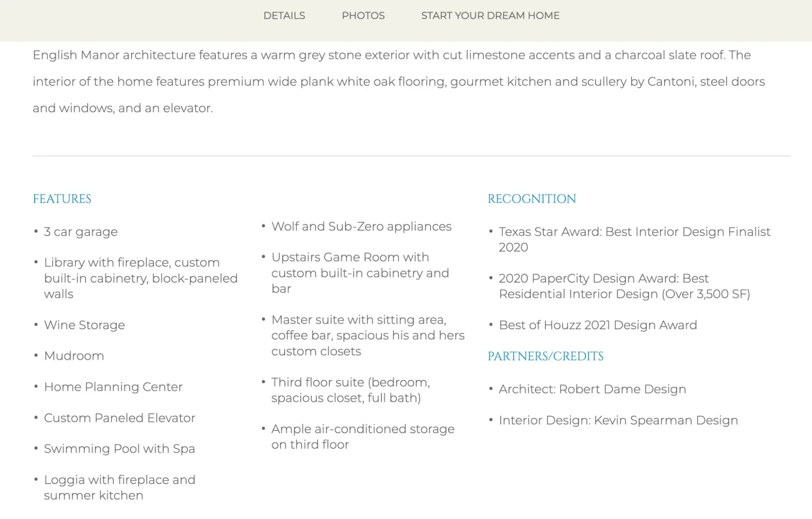Click the 'Mudroom' bullet item
Screen dimensions: 812x519
pyautogui.click(x=74, y=356)
